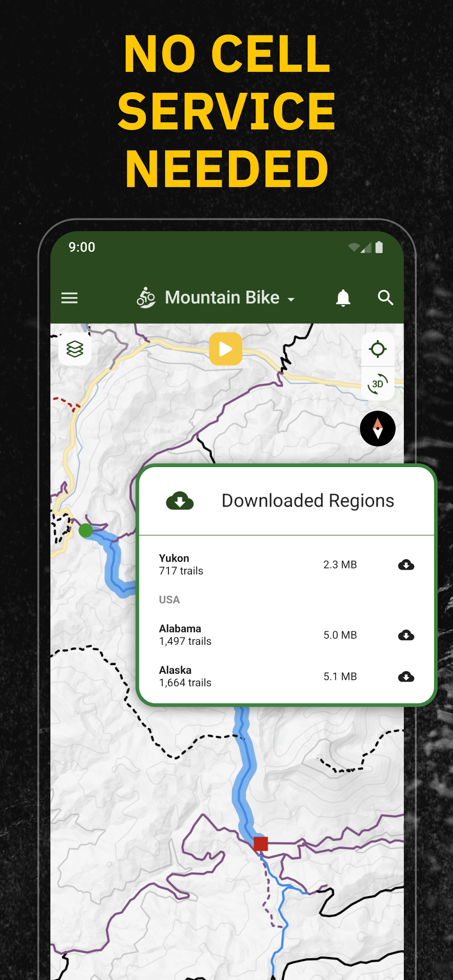
Task: Click the red square trail end marker
Action: pyautogui.click(x=261, y=844)
